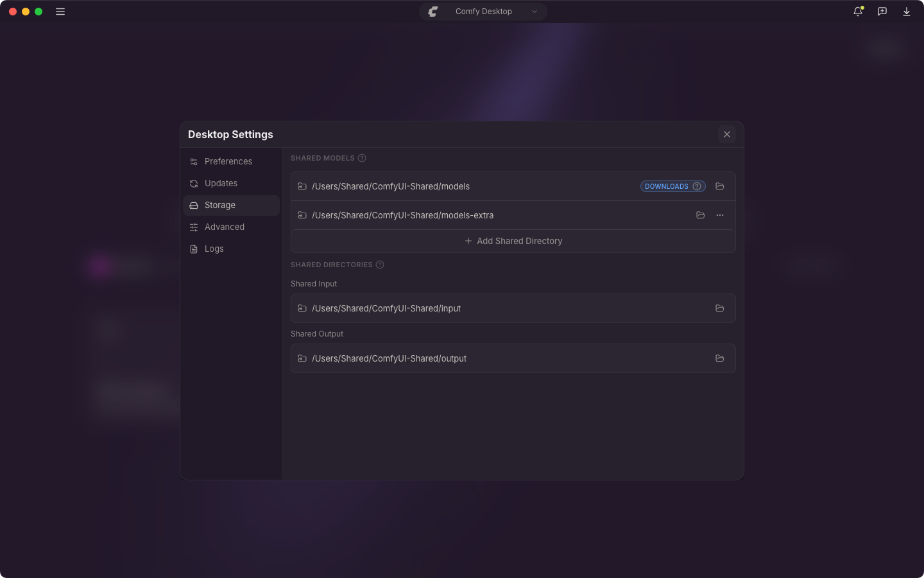This screenshot has width=924, height=578.
Task: Open the hamburger menu in the title bar
Action: coord(60,12)
